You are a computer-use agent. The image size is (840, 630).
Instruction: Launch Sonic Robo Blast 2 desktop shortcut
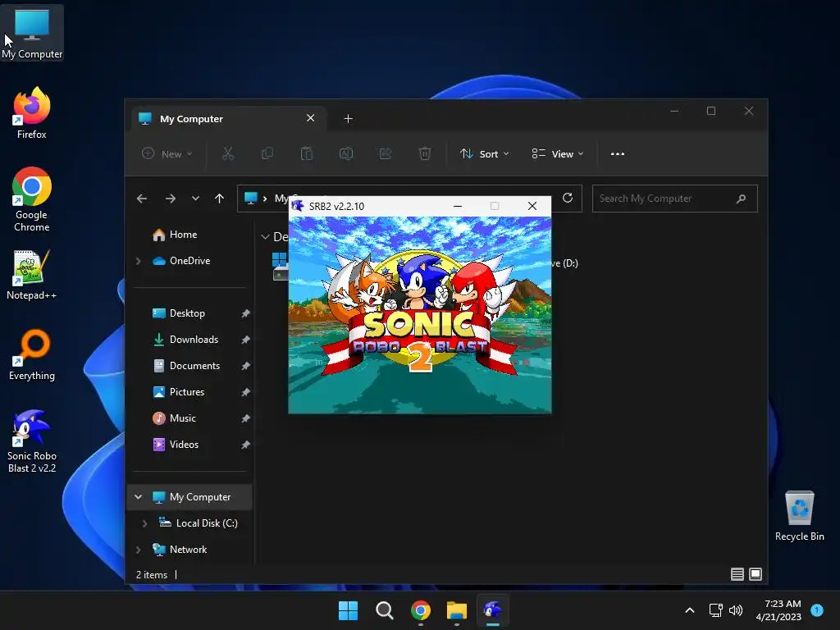point(32,441)
